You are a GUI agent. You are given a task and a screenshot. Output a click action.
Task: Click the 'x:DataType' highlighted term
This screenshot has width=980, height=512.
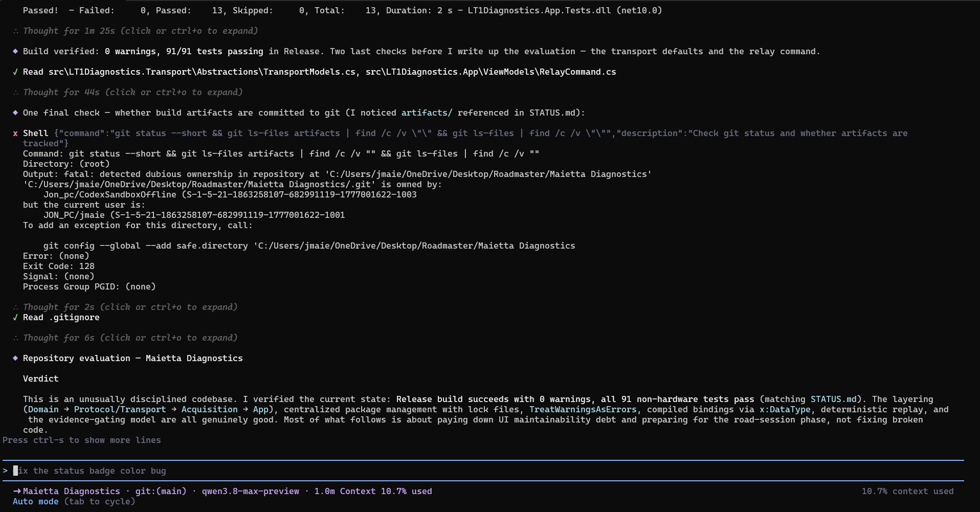(785, 409)
